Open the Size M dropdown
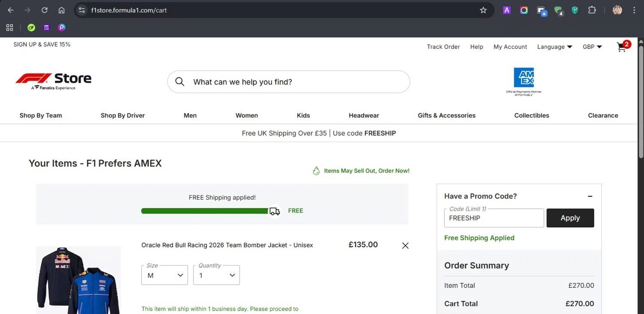The image size is (644, 314). tap(164, 275)
